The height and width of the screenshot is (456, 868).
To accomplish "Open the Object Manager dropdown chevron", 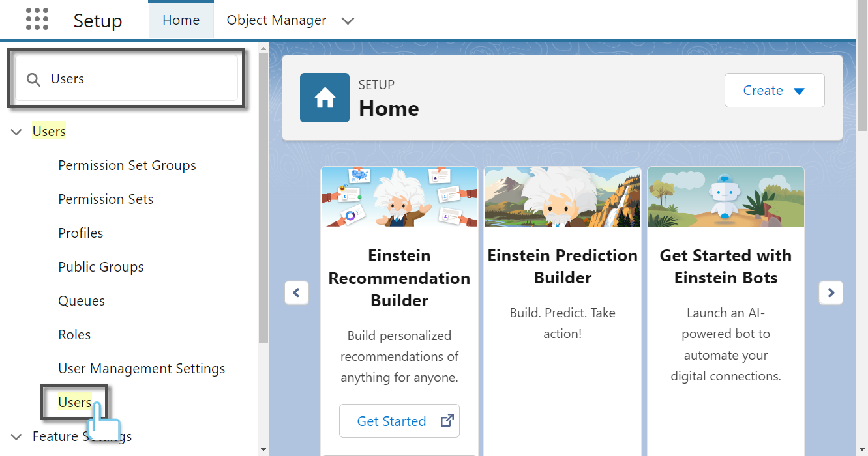I will click(x=348, y=21).
